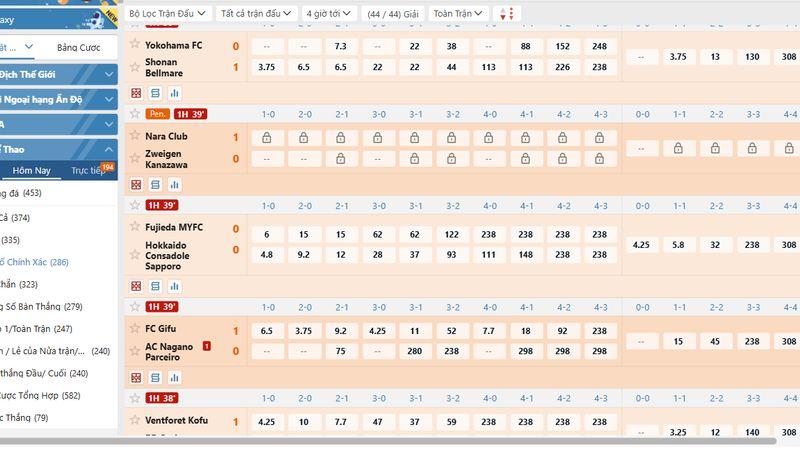The width and height of the screenshot is (800, 450).
Task: Open the Bộ Lọc Trận Đấu dropdown
Action: (168, 13)
